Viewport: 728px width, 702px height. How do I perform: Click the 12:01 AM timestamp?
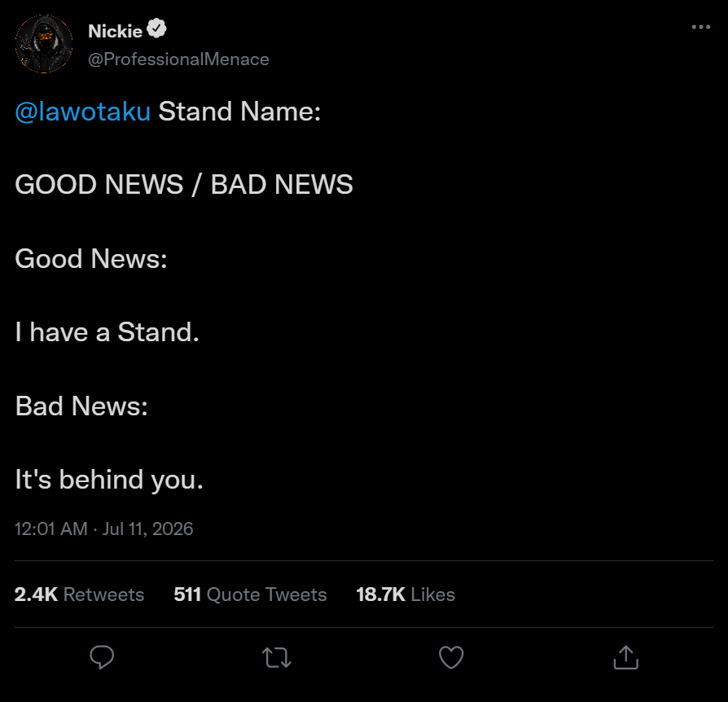pos(51,529)
